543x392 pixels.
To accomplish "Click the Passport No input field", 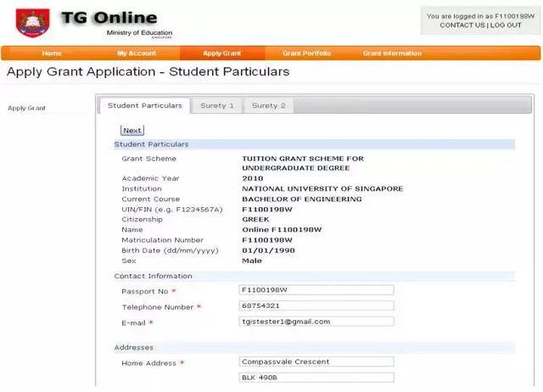I will [x=316, y=290].
